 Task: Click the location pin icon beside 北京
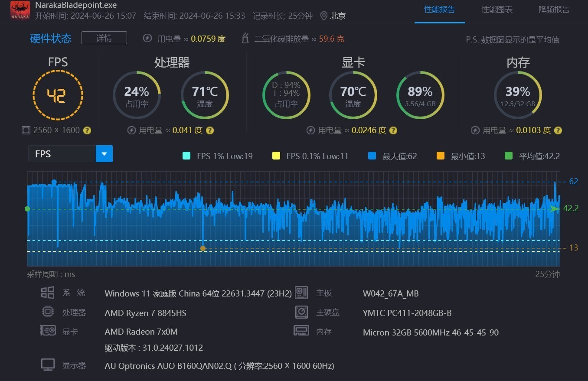tap(323, 16)
